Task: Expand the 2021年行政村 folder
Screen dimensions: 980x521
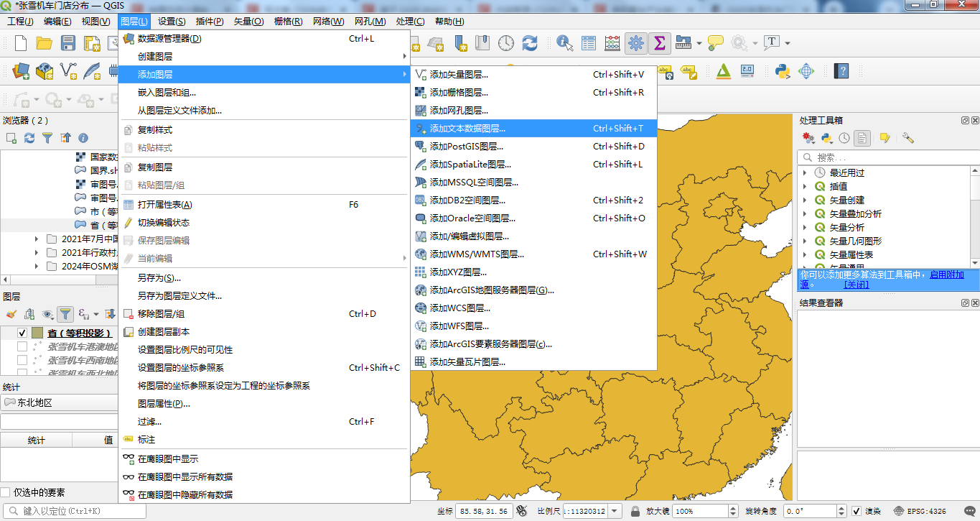Action: (37, 252)
